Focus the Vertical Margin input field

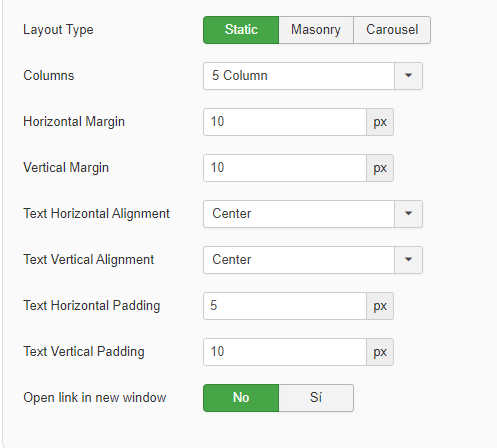(x=285, y=168)
